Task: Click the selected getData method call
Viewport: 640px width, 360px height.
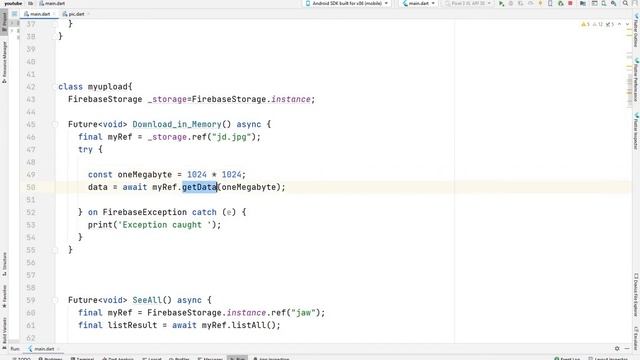Action: tap(199, 187)
